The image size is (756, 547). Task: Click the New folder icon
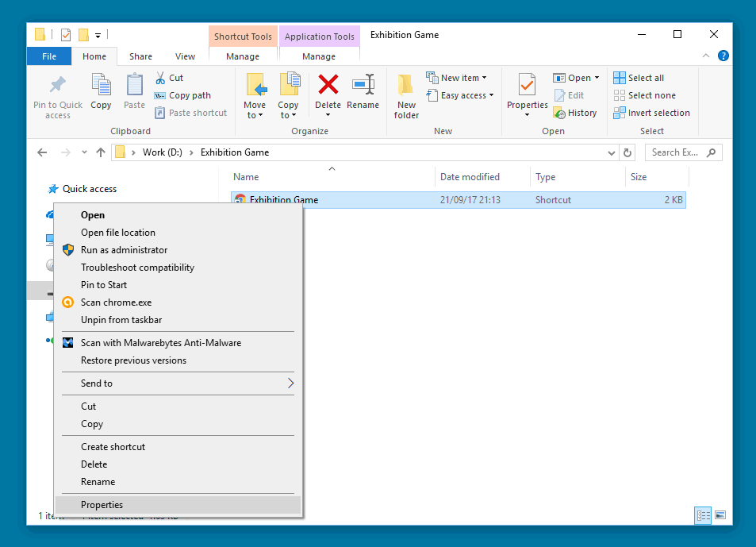[406, 85]
